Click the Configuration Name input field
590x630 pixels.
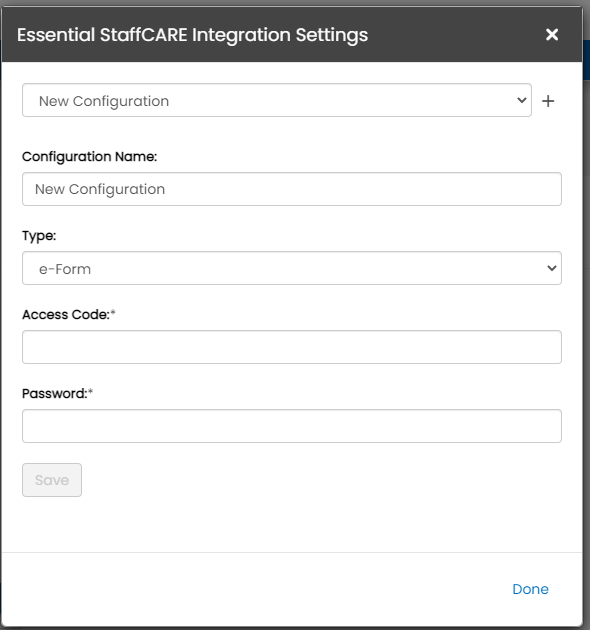292,189
